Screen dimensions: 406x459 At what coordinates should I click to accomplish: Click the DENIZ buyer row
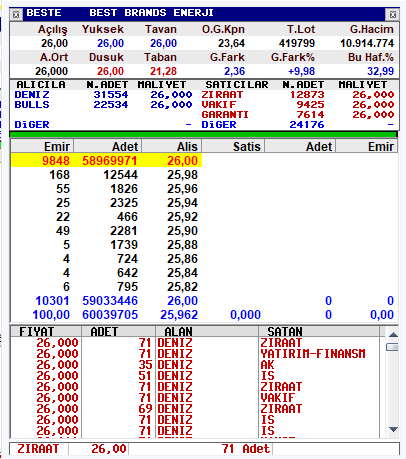pos(103,95)
